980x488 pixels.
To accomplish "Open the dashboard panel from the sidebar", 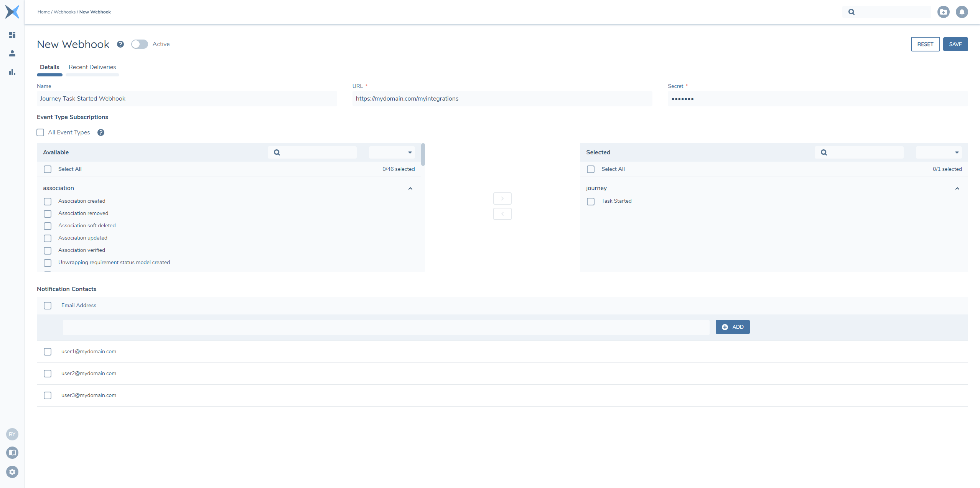I will [12, 35].
